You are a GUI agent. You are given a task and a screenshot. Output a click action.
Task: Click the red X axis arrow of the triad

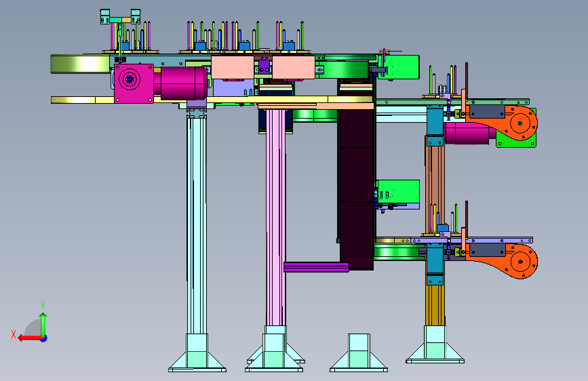[29, 338]
